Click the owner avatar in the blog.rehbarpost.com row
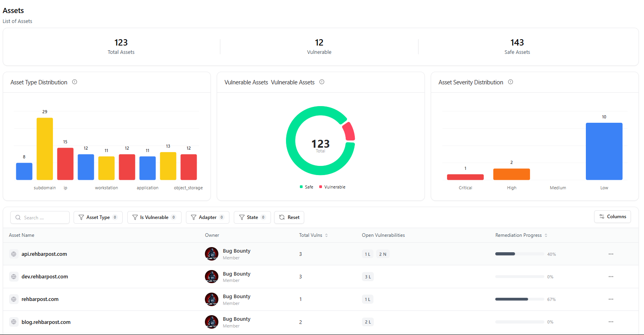This screenshot has height=335, width=644. 212,322
